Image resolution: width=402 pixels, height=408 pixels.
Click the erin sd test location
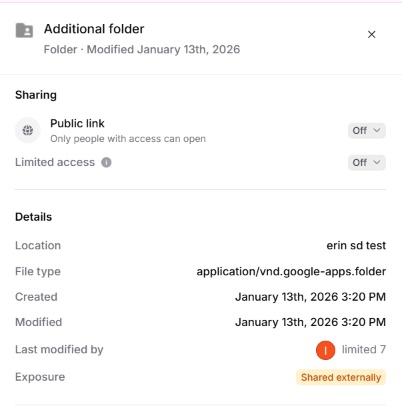coord(356,245)
